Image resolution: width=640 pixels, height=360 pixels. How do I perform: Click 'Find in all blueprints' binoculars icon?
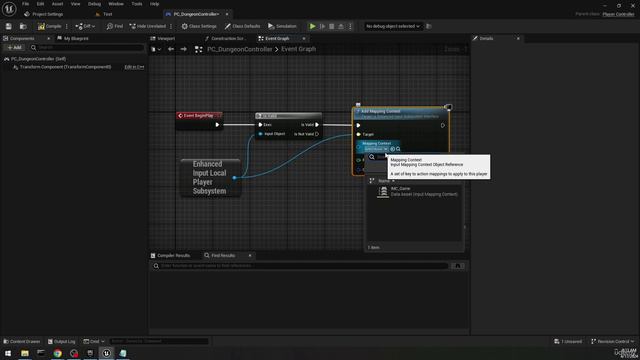point(458,266)
